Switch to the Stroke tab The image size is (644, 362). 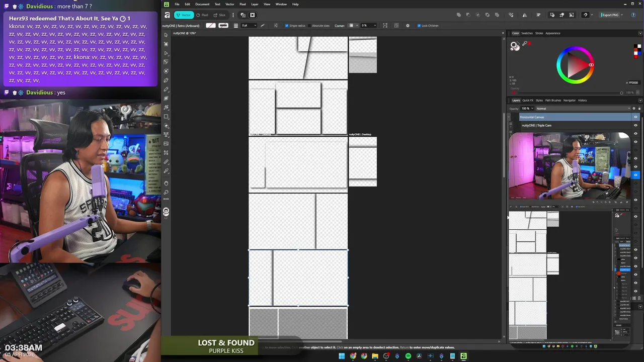pyautogui.click(x=539, y=33)
